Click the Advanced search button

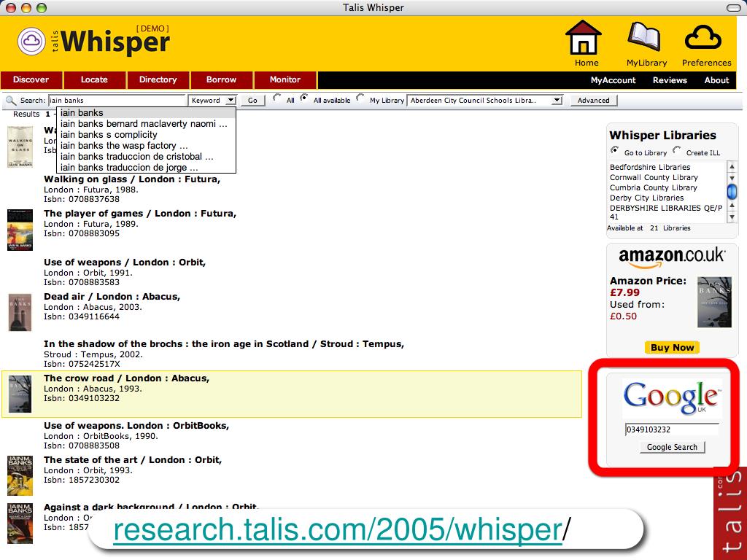[594, 101]
